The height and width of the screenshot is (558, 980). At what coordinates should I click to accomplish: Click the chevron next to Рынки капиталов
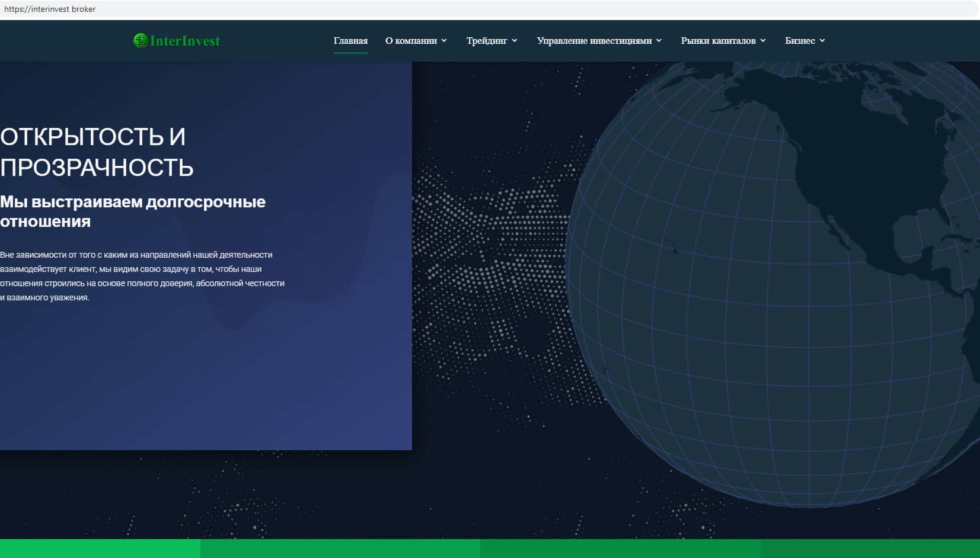tap(763, 41)
